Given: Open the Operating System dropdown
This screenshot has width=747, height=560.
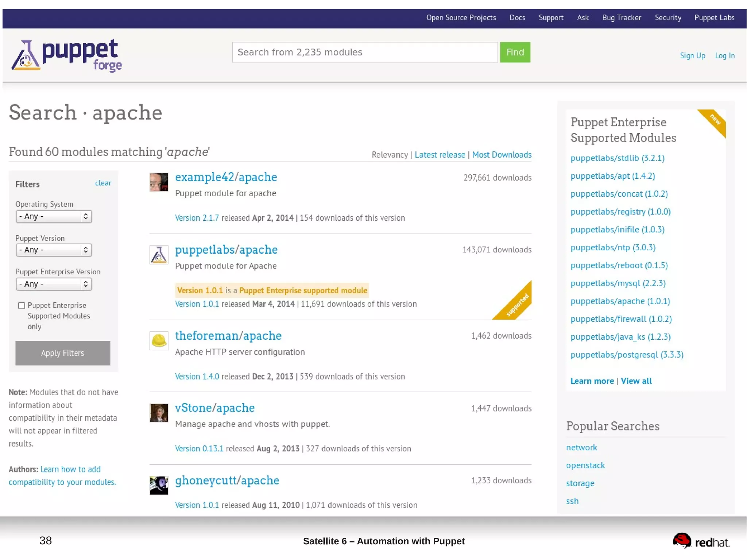Looking at the screenshot, I should click(x=54, y=216).
